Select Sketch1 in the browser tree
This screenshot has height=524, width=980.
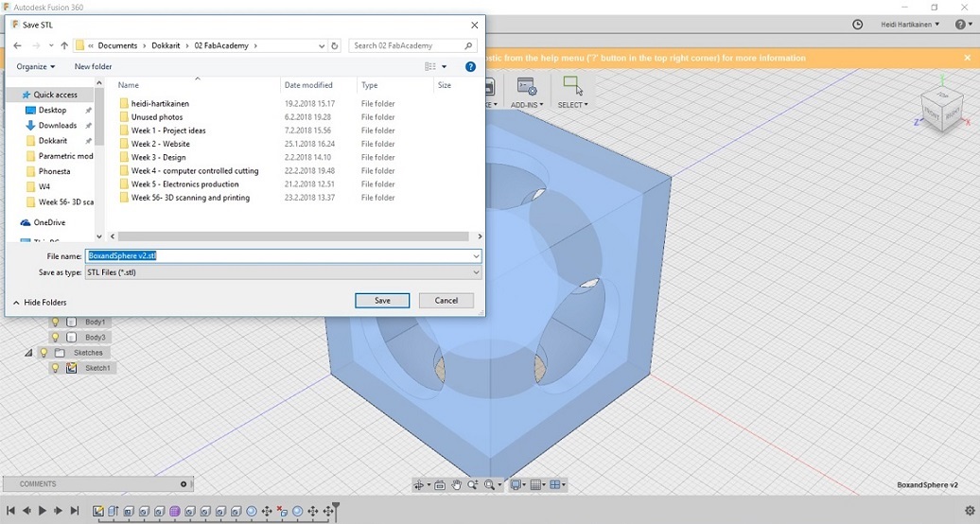[97, 368]
